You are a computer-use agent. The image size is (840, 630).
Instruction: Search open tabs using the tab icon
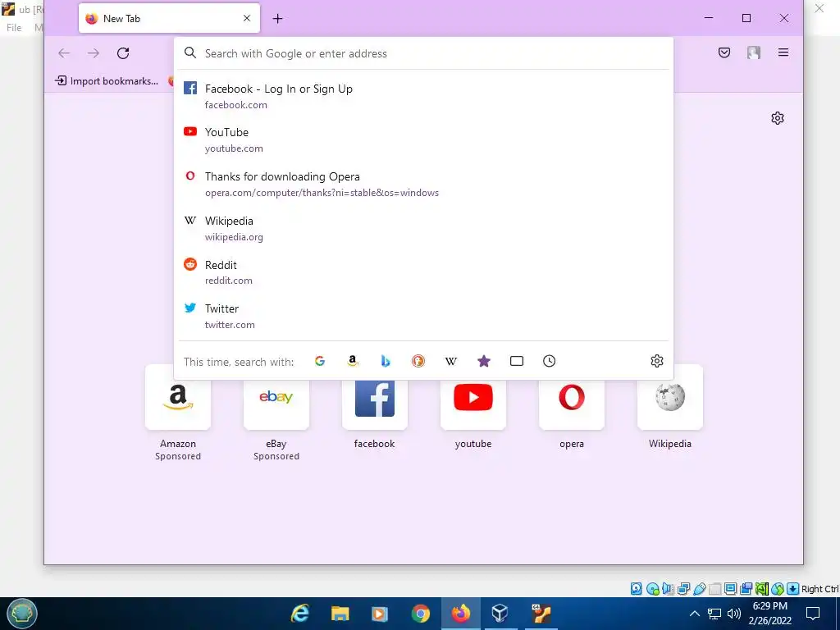point(517,361)
